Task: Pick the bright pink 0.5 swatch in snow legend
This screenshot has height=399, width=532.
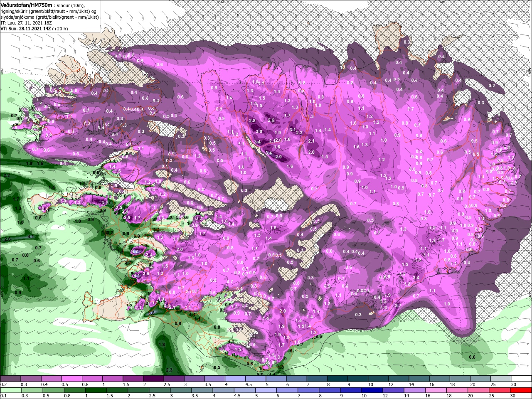Action: (71, 379)
